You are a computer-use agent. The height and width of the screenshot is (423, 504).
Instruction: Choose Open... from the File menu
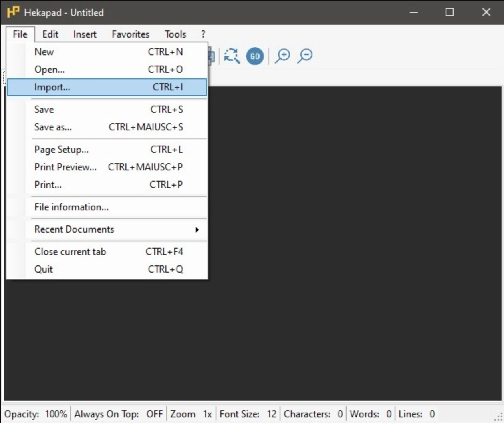pyautogui.click(x=107, y=69)
